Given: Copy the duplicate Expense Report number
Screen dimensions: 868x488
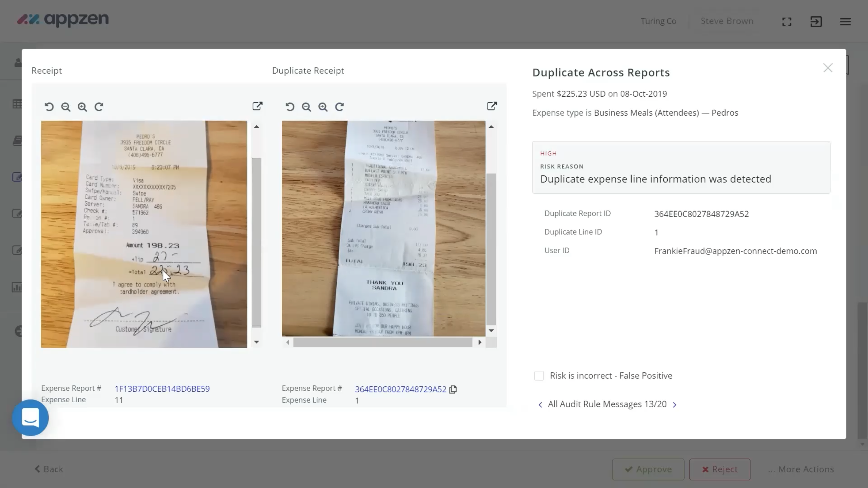Looking at the screenshot, I should (452, 389).
